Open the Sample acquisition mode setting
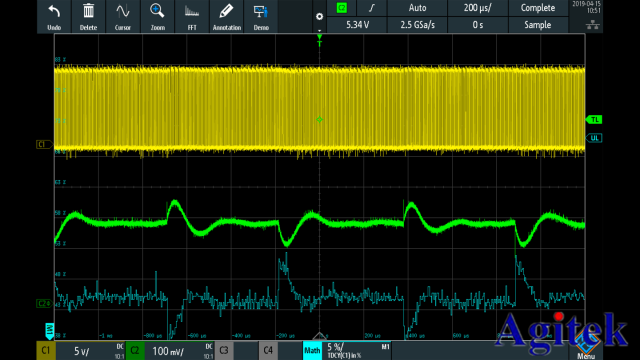Screen dimensions: 640x360 (538, 25)
